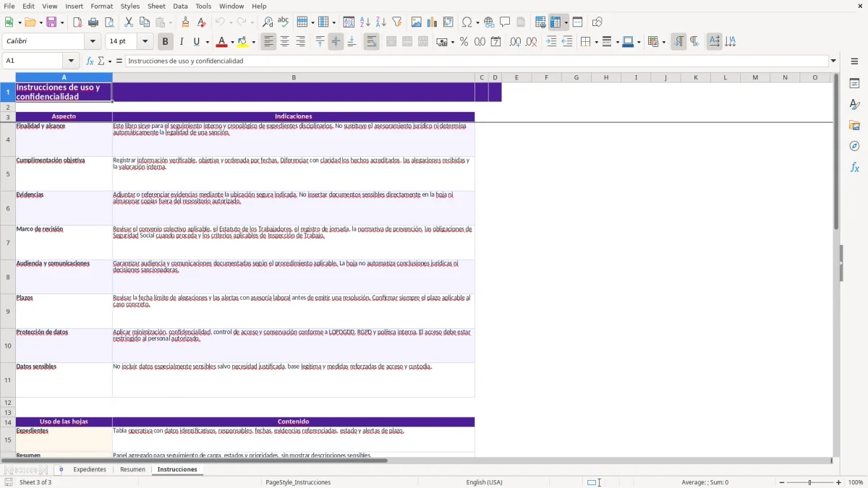Click the Protección de datos cell
Image resolution: width=868 pixels, height=488 pixels.
click(x=64, y=346)
